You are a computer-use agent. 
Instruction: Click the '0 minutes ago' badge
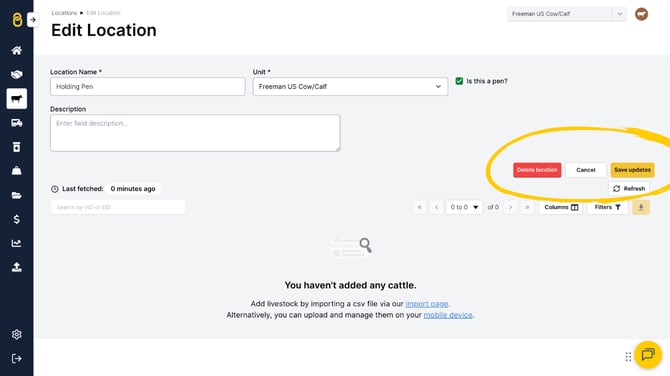(133, 189)
